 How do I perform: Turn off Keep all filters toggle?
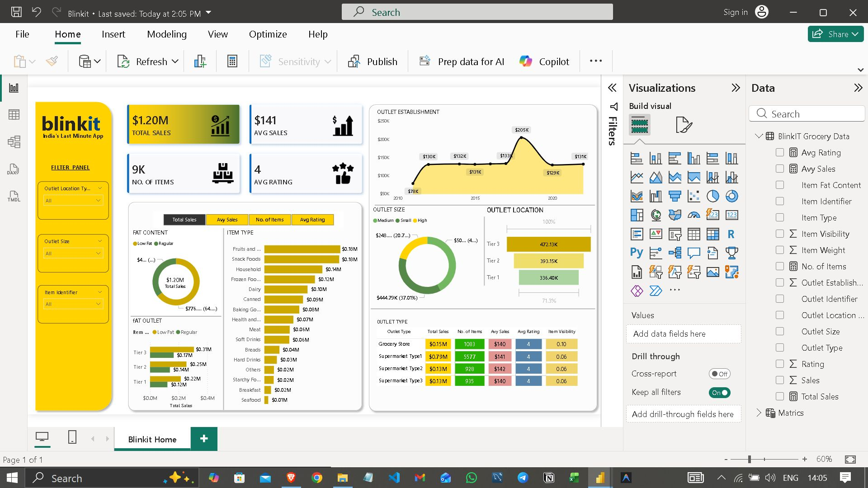tap(719, 393)
